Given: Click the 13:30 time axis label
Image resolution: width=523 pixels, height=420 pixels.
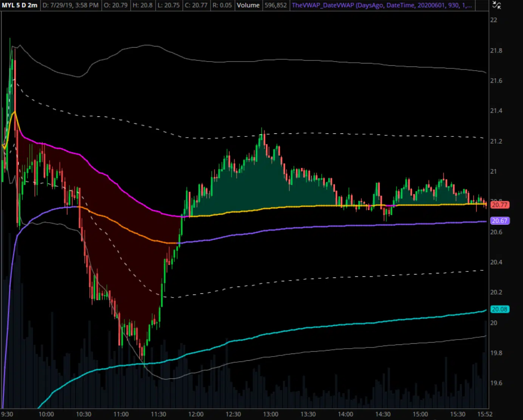Looking at the screenshot, I should (308, 414).
